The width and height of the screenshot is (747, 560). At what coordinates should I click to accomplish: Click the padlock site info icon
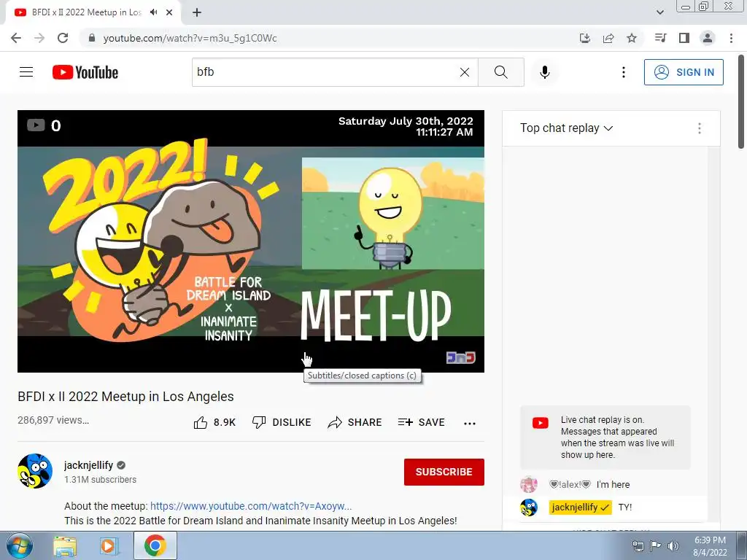pos(92,38)
